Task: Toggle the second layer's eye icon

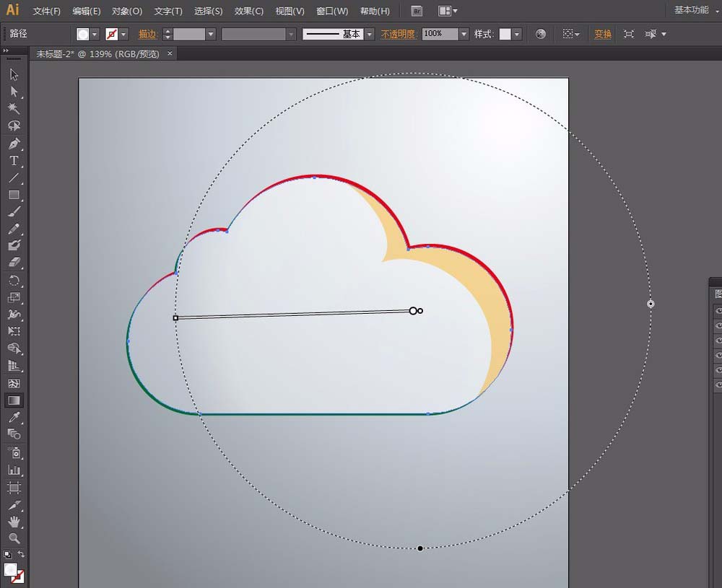Action: (718, 325)
